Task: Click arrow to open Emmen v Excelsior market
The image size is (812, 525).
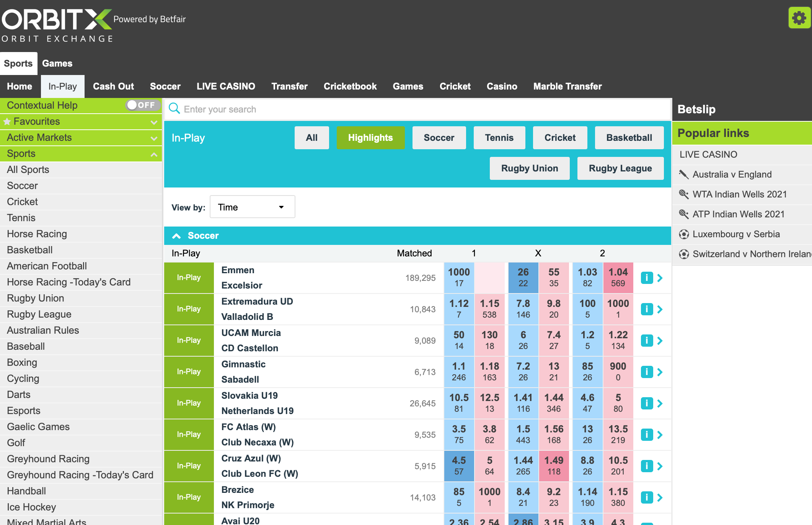Action: [x=660, y=278]
